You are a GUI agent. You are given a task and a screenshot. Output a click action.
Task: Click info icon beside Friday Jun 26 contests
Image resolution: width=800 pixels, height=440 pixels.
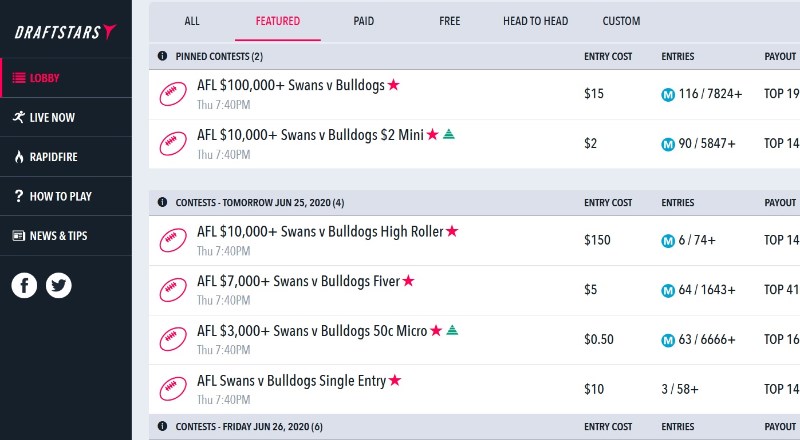163,427
